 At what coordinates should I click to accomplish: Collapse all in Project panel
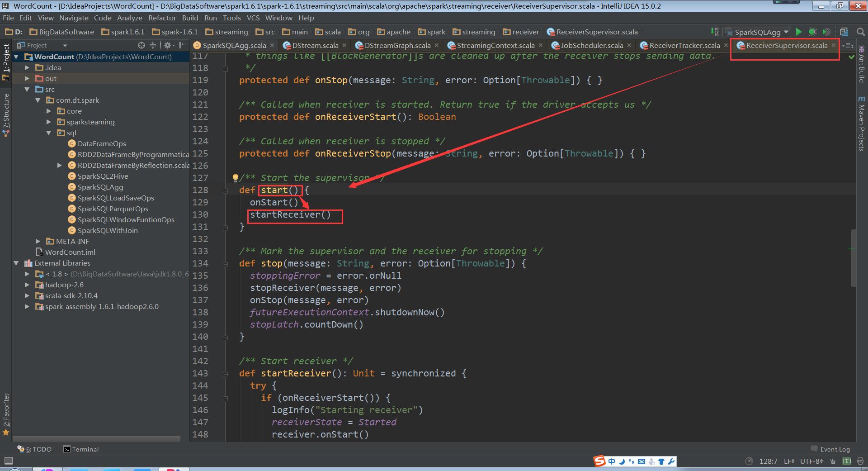click(153, 45)
